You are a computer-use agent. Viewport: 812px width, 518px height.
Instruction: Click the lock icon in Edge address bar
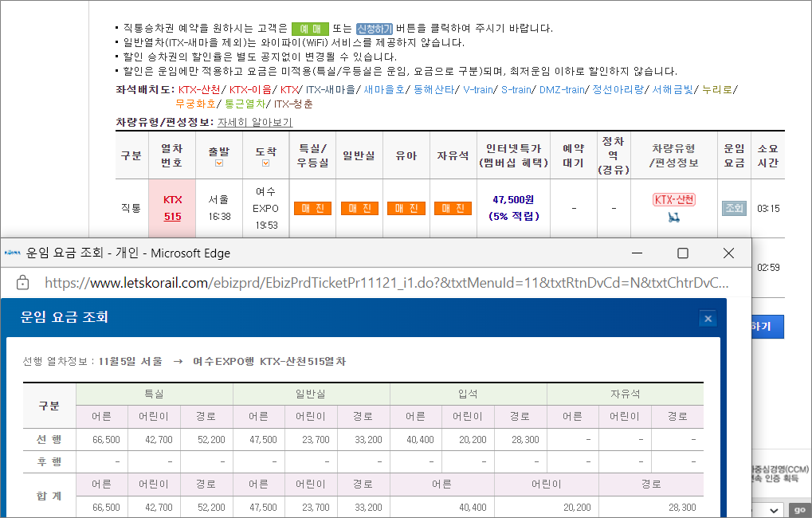pos(22,283)
